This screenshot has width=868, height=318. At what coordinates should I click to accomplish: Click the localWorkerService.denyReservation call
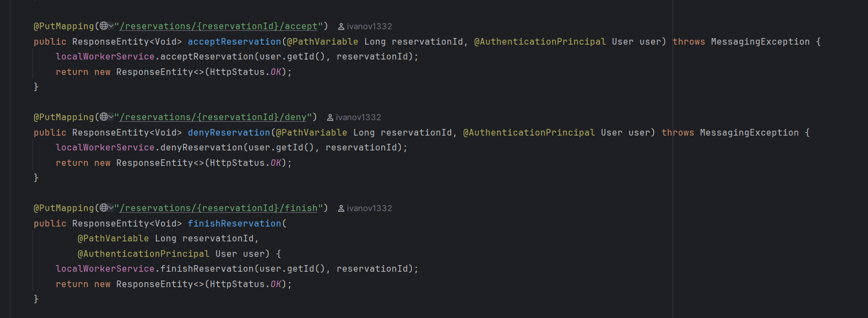201,147
